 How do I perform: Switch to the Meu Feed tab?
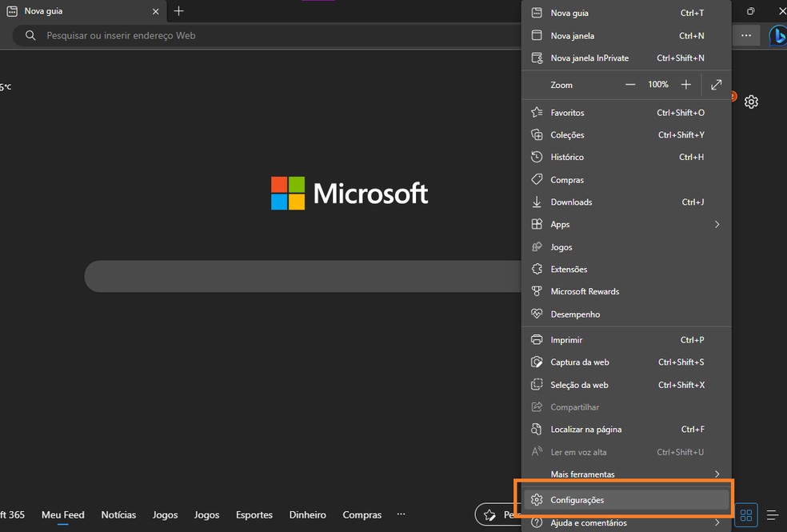pos(62,515)
